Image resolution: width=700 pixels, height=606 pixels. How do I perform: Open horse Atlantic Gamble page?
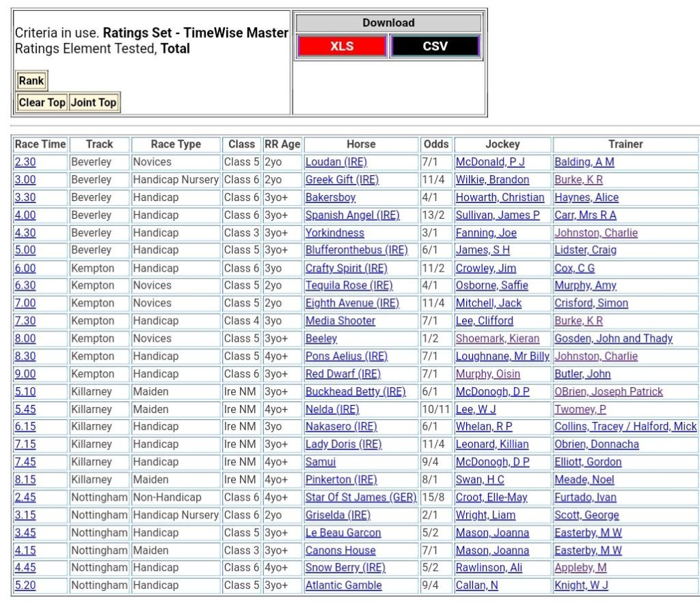[343, 585]
